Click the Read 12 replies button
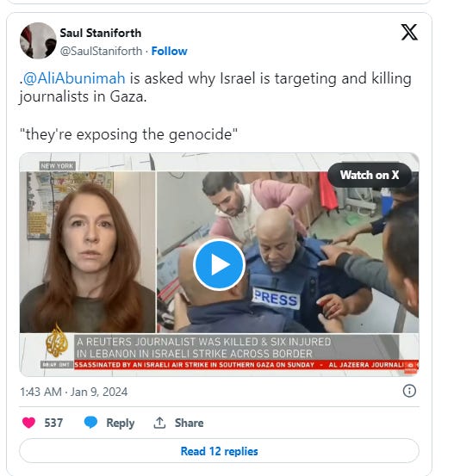The image size is (454, 476). 219,451
